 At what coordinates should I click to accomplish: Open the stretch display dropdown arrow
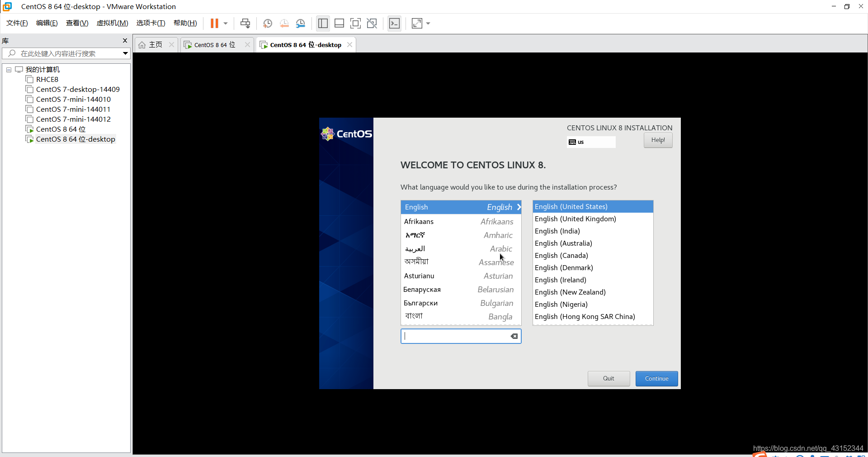pos(428,23)
